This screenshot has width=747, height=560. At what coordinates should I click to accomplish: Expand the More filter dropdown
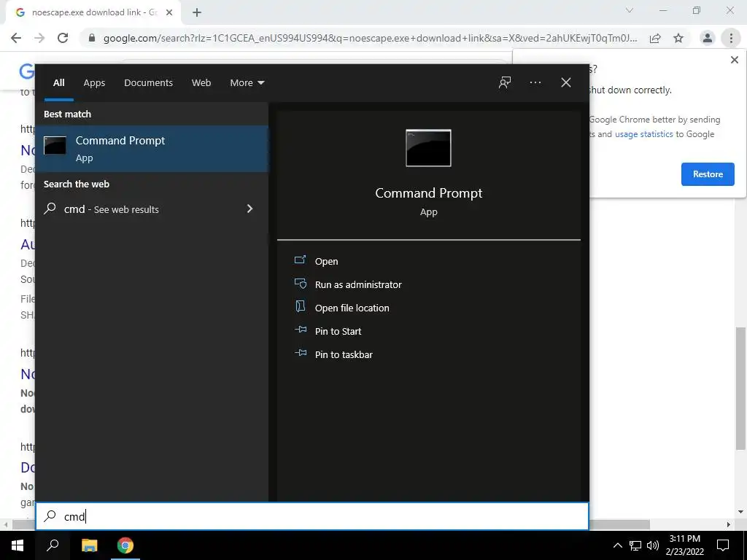coord(247,83)
